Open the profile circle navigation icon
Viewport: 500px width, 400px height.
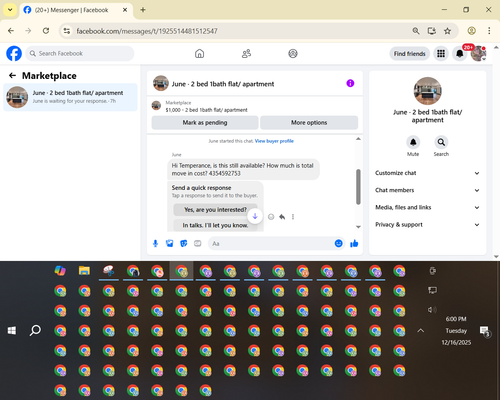293,53
